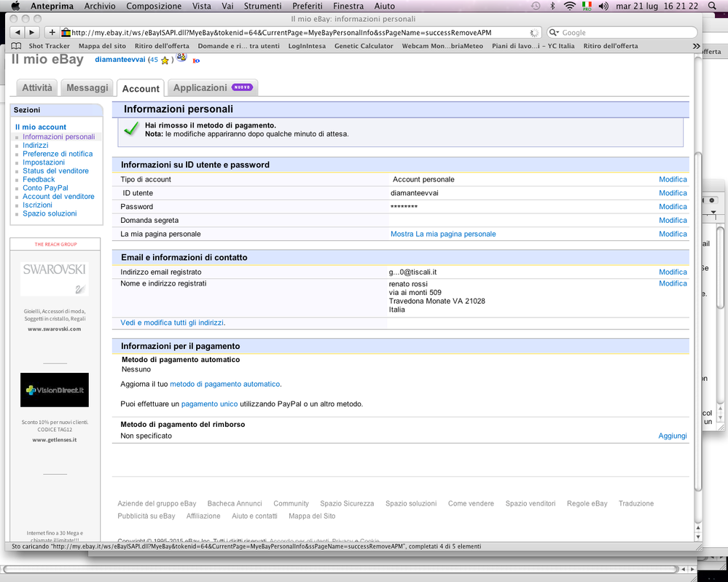Show hidden bookmarks with double chevron

(696, 46)
